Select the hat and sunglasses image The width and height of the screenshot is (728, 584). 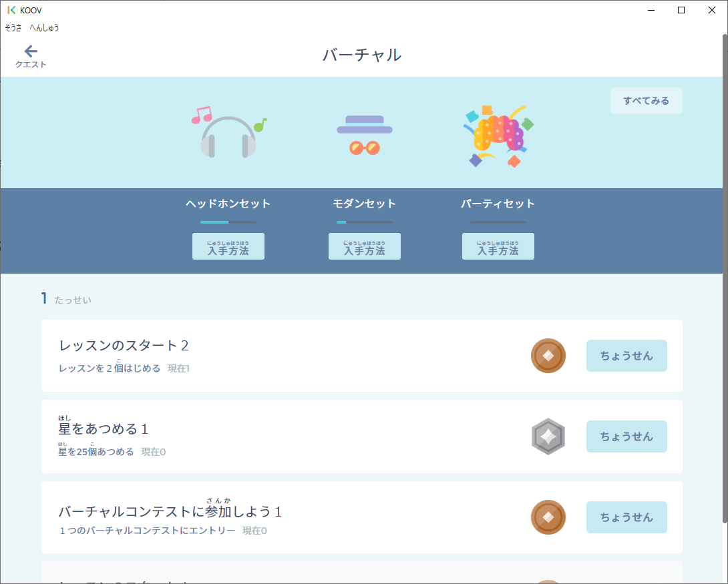(365, 135)
